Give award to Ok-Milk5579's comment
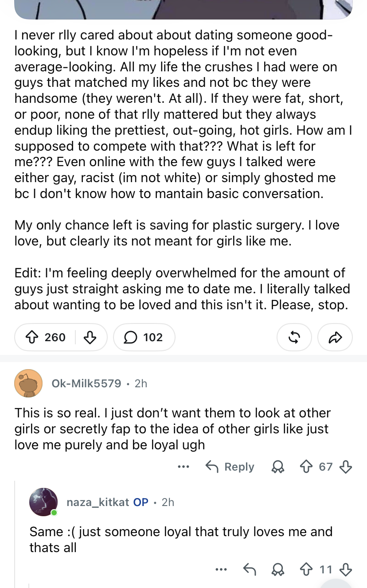Image resolution: width=367 pixels, height=588 pixels. 278,467
